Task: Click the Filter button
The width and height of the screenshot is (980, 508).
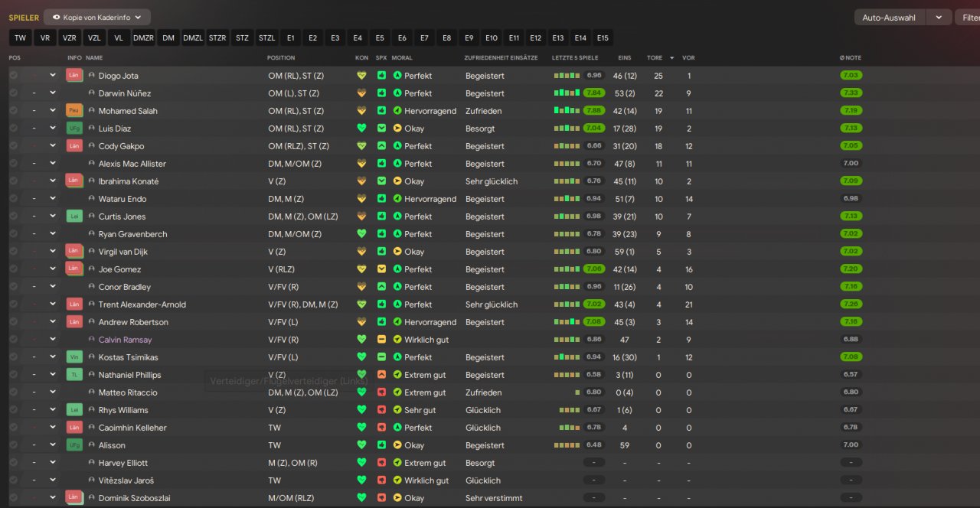Action: click(967, 18)
